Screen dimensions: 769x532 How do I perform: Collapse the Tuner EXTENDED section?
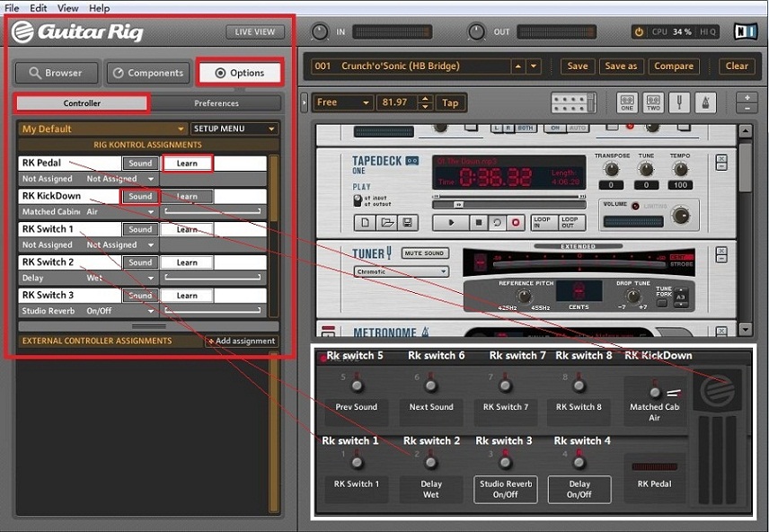[579, 246]
